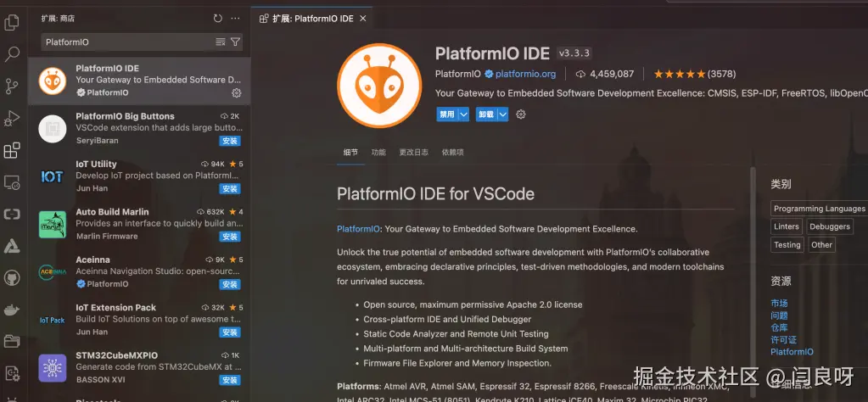Open the project folders icon in activity bar
The image size is (868, 402).
tap(12, 341)
